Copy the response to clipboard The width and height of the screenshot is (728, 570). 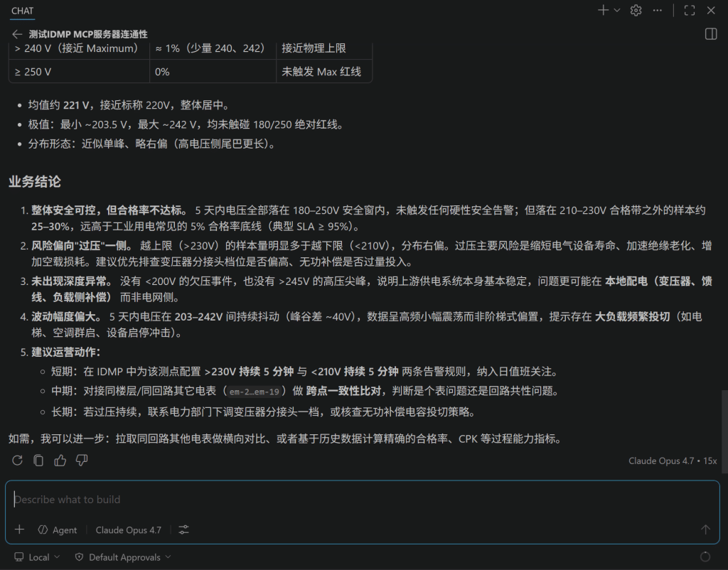[x=38, y=460]
